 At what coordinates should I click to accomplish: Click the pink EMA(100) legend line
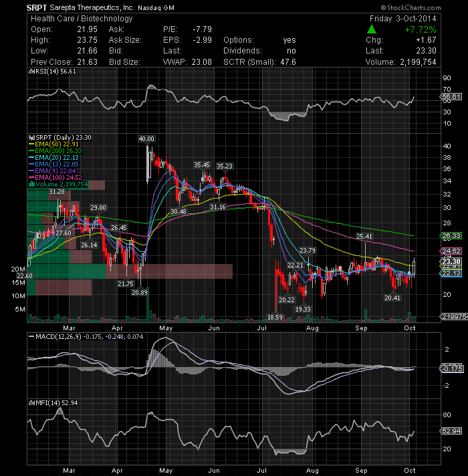(31, 178)
